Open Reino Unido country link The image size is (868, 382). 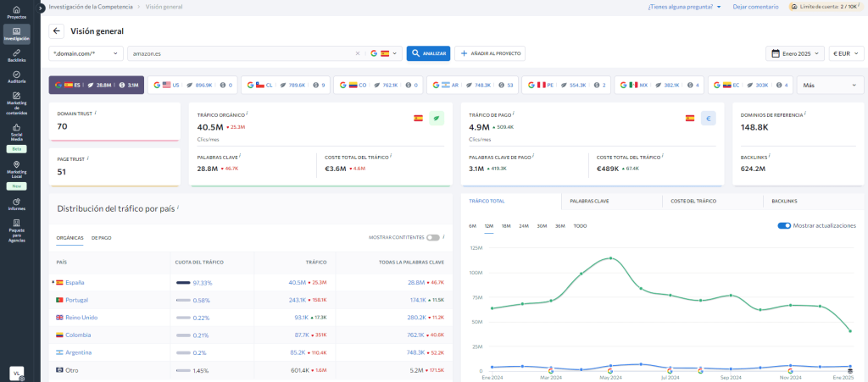click(81, 318)
